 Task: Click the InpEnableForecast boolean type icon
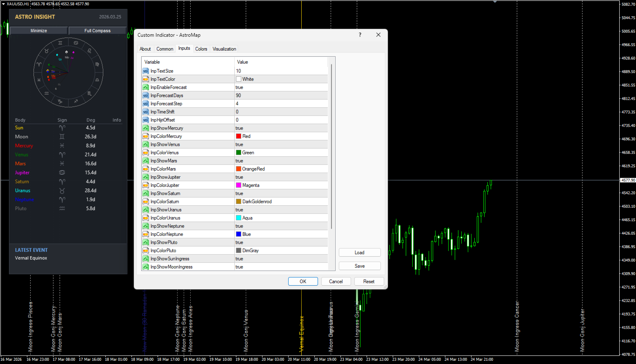145,87
